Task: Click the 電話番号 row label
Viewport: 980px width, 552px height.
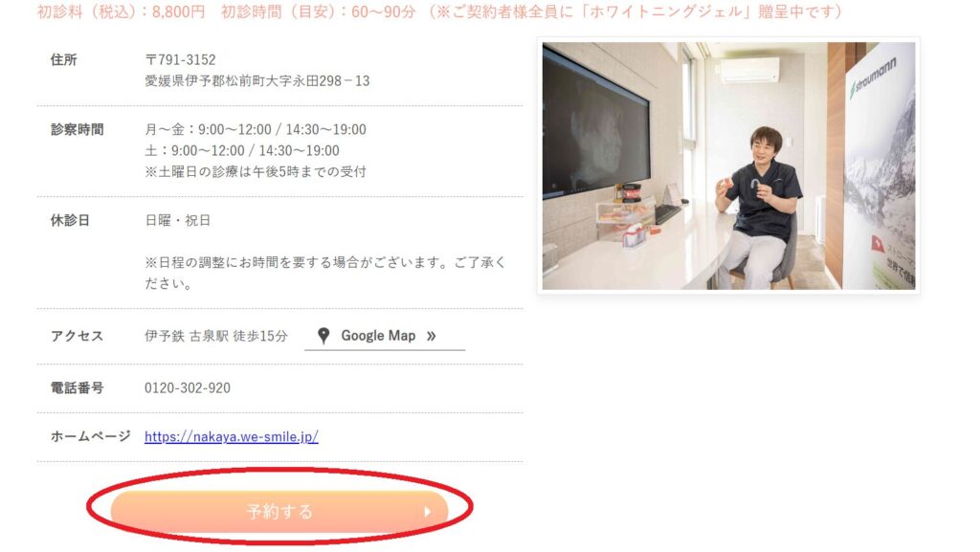Action: [x=77, y=387]
